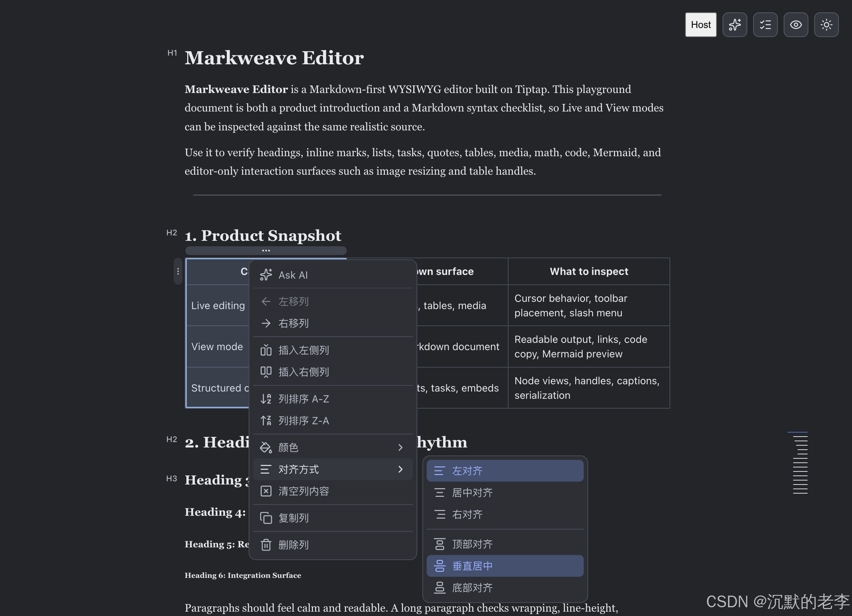Open the AI sparkle toolbar icon

coord(735,25)
